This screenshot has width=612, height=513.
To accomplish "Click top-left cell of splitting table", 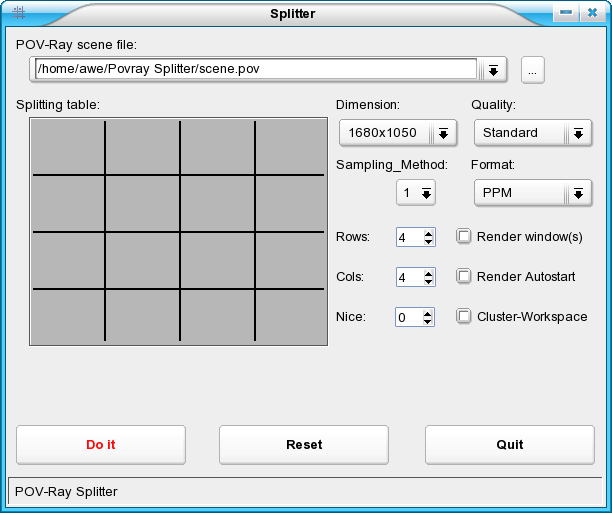I will (x=68, y=148).
